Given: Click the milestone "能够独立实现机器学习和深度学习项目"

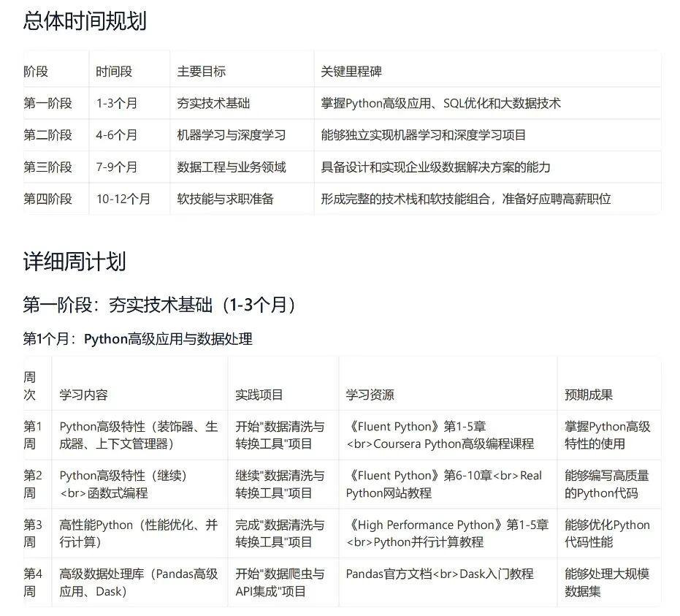Looking at the screenshot, I should coord(424,135).
